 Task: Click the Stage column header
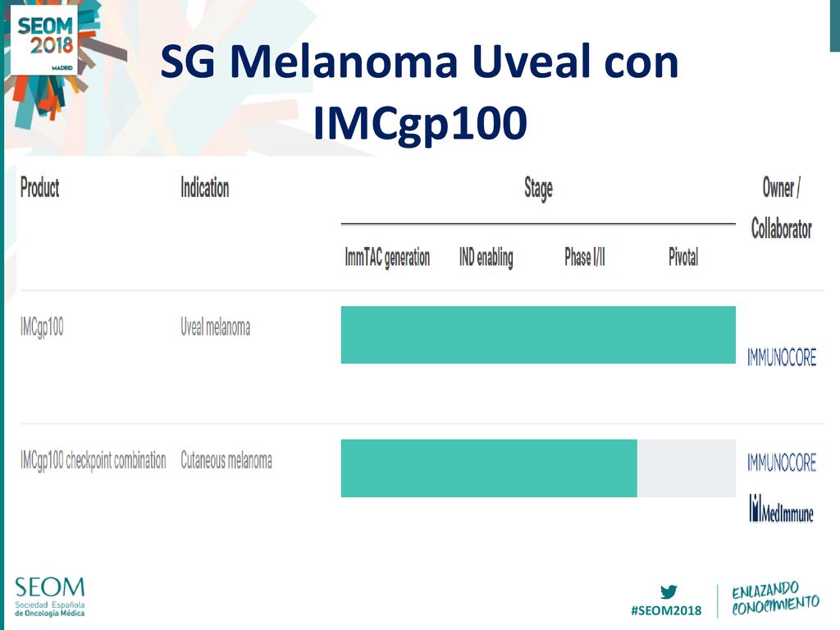point(538,189)
